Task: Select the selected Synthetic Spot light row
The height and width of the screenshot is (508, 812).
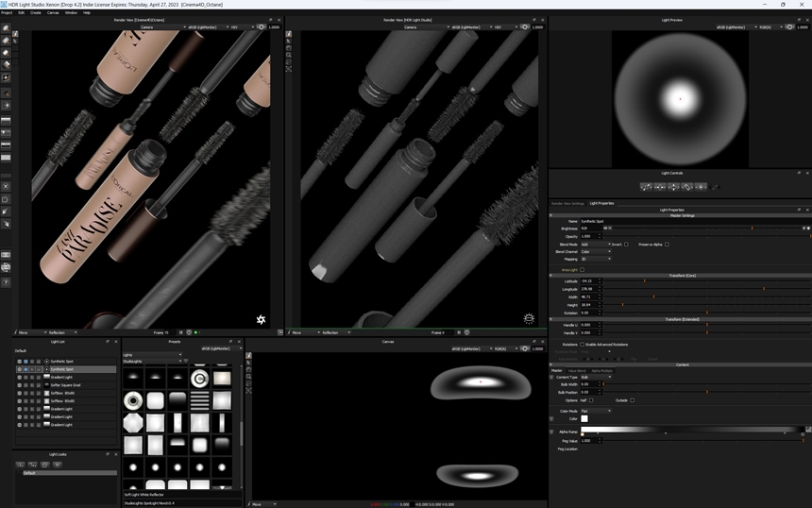Action: click(66, 369)
